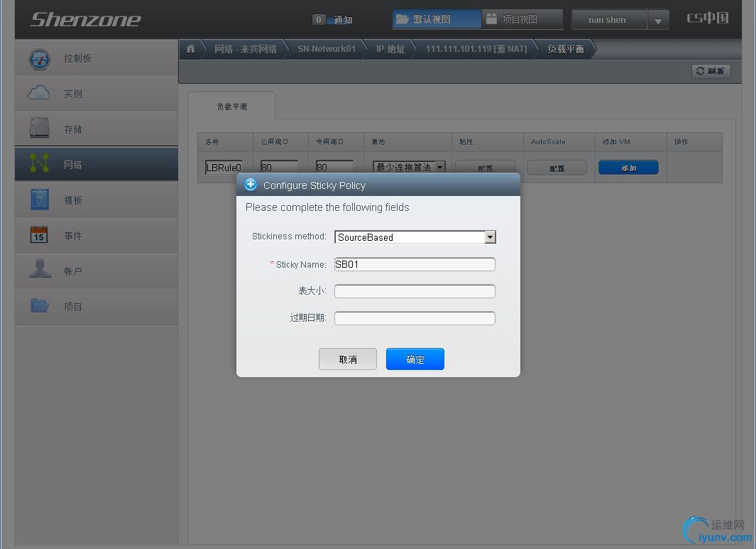Open the 最少连接算法 algorithm dropdown
This screenshot has width=756, height=549.
410,167
